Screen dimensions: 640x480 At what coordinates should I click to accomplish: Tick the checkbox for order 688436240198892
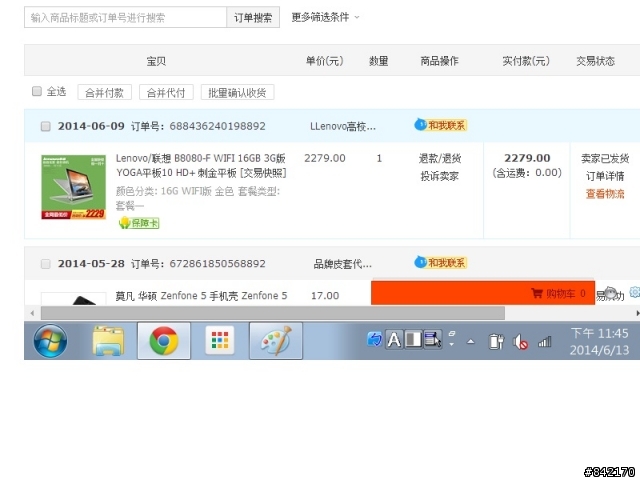point(46,126)
